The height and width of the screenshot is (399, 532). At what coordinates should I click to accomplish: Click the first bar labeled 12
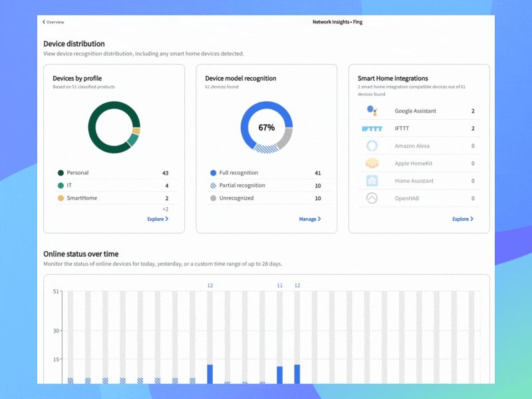[x=210, y=374]
